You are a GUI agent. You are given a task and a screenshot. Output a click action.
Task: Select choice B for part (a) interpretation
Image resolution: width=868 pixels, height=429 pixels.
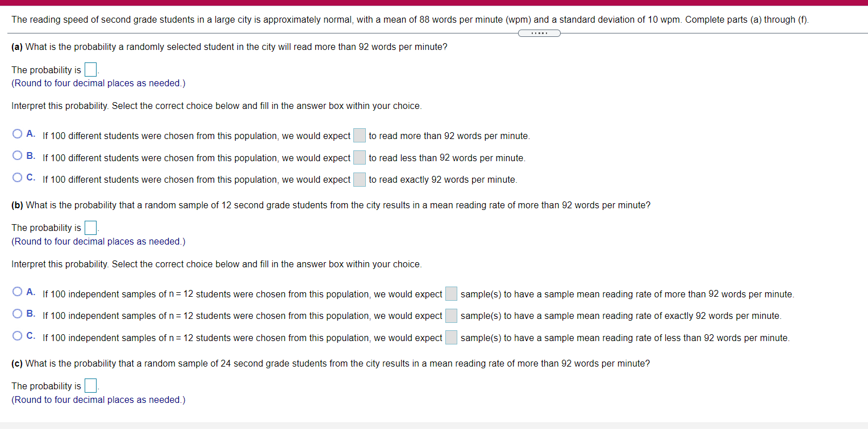17,155
